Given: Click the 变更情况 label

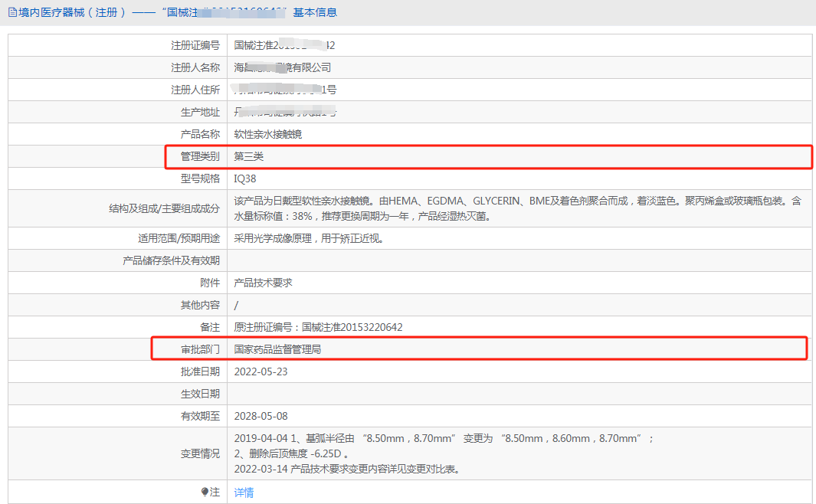Looking at the screenshot, I should tap(200, 454).
